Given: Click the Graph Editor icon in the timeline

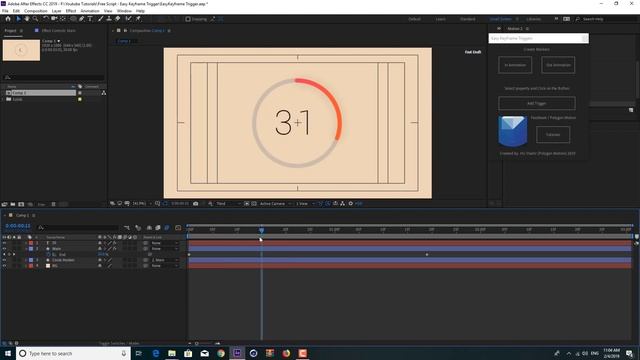Looking at the screenshot, I should pyautogui.click(x=178, y=228).
